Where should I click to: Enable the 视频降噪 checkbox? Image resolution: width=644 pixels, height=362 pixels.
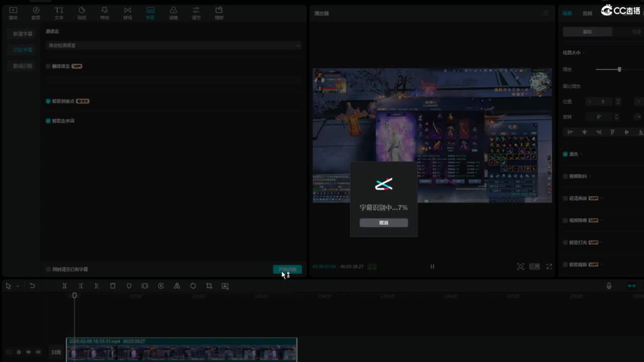click(566, 220)
